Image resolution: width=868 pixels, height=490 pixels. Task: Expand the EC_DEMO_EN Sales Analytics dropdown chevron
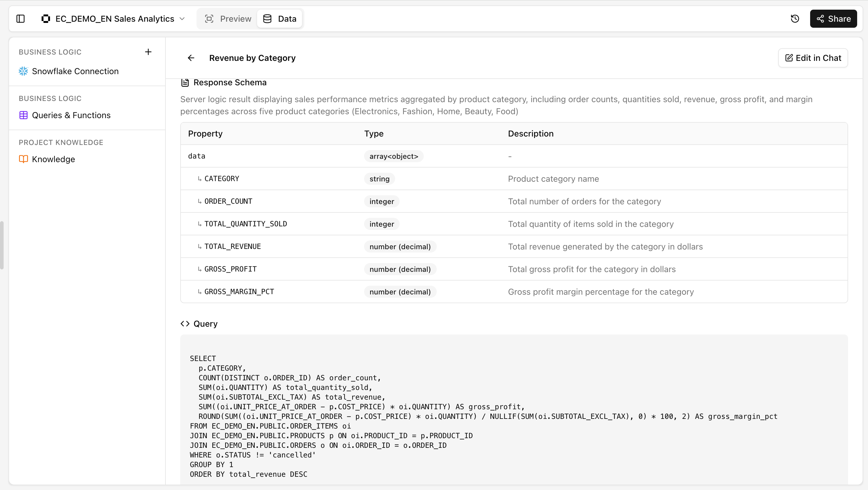click(x=182, y=19)
